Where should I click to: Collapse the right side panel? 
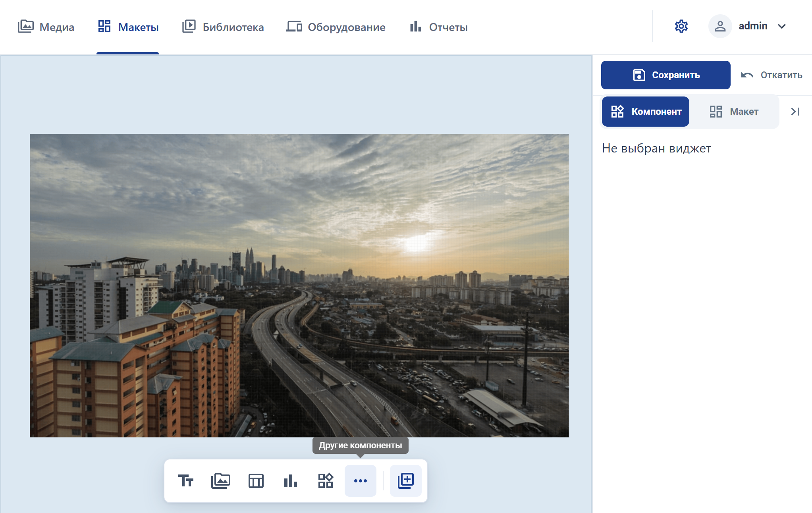tap(795, 112)
